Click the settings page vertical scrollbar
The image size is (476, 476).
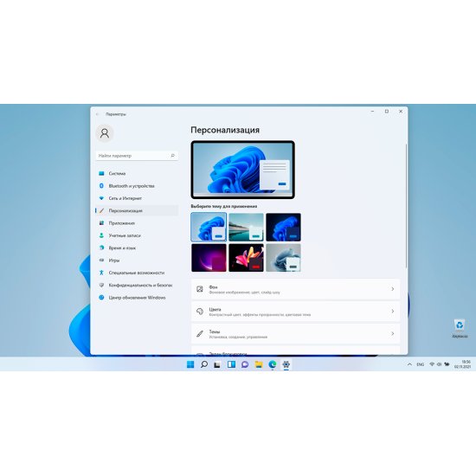(x=406, y=206)
